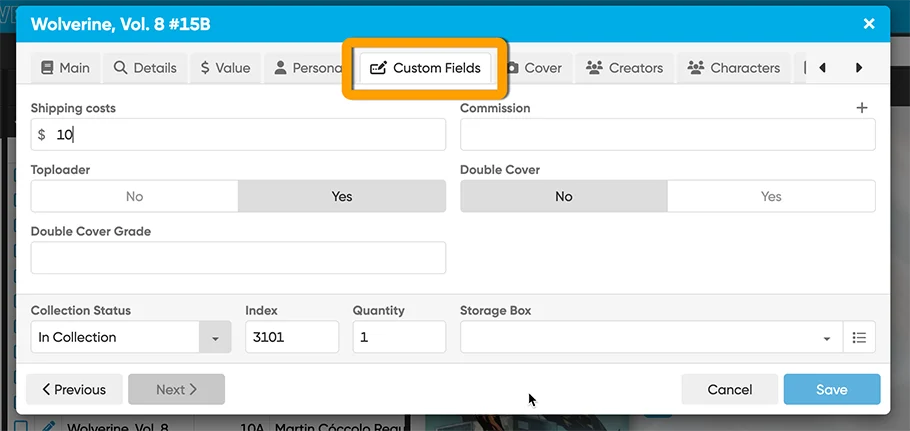This screenshot has width=910, height=431.
Task: Click into the Commission field
Action: tap(667, 135)
